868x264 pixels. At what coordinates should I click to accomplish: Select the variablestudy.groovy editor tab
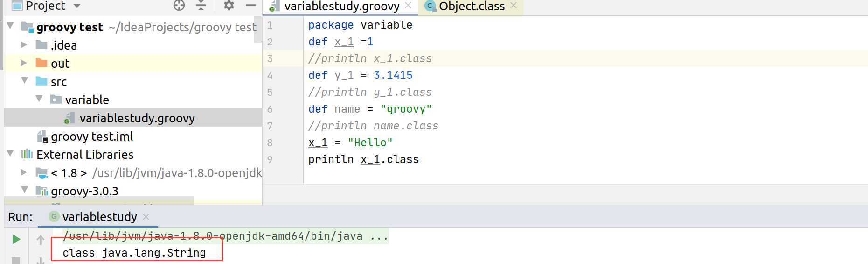(x=341, y=7)
